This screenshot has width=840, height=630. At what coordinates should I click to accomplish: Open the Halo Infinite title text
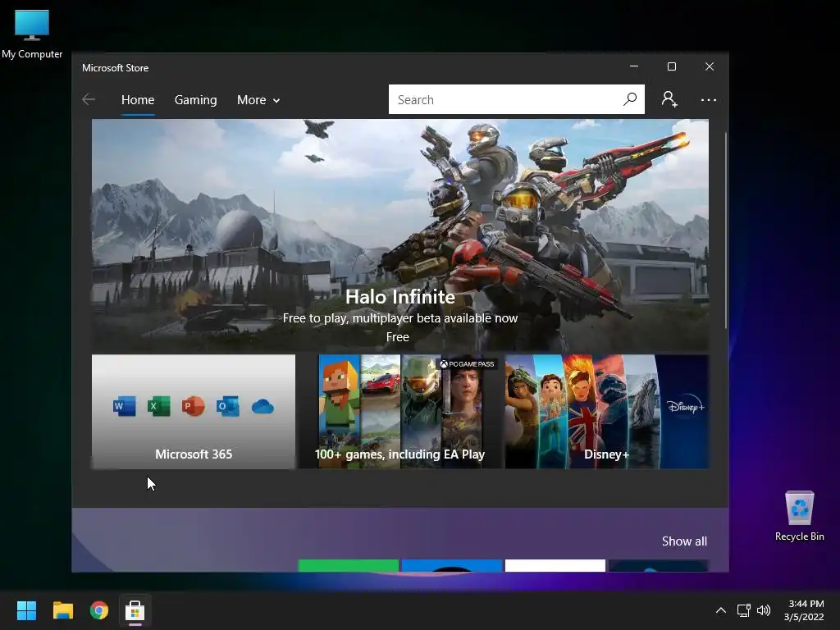coord(400,297)
